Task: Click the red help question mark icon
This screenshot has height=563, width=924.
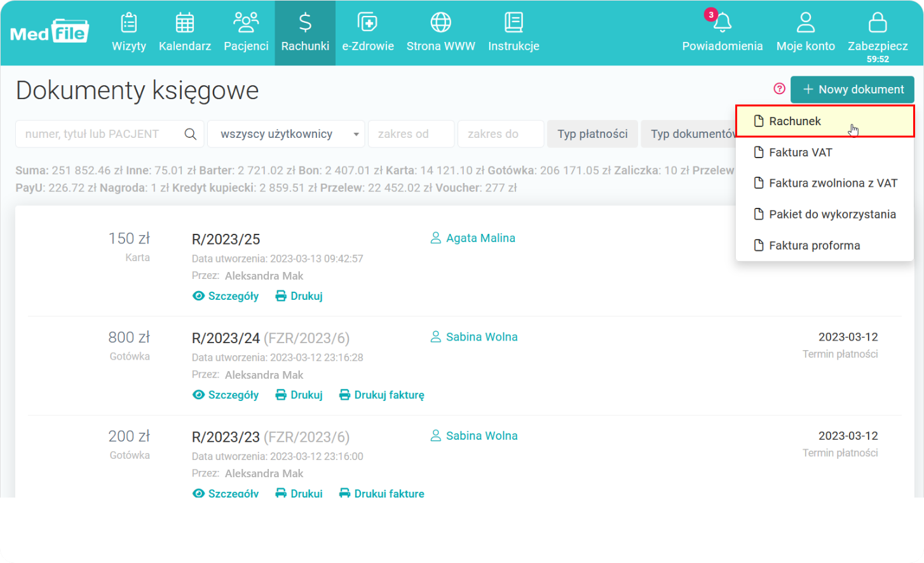Action: 779,90
